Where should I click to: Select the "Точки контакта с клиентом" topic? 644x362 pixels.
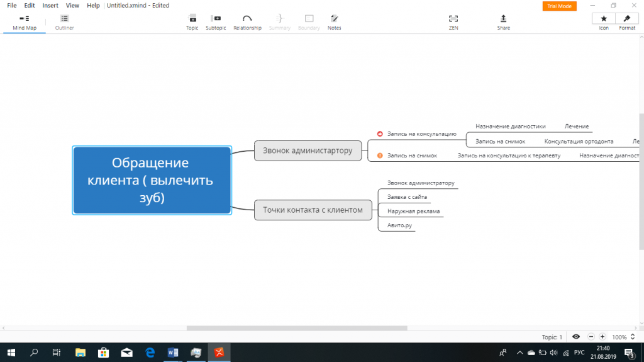pos(313,210)
